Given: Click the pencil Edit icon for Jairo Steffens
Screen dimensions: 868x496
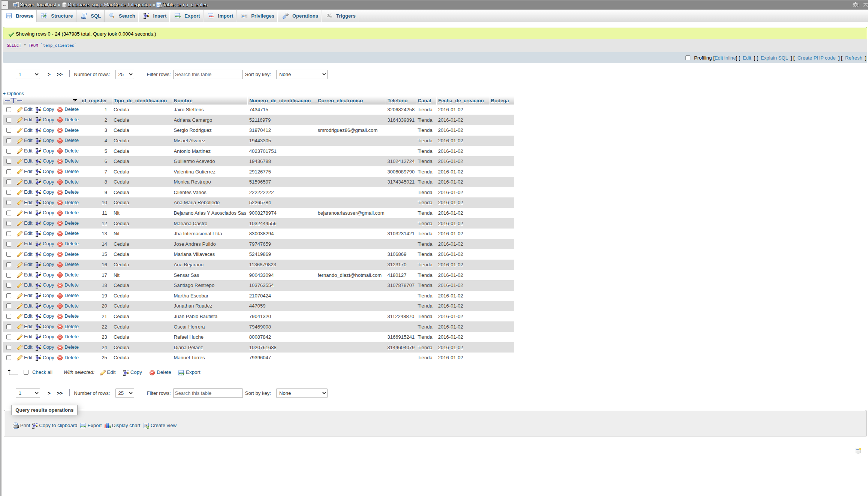Looking at the screenshot, I should point(19,110).
